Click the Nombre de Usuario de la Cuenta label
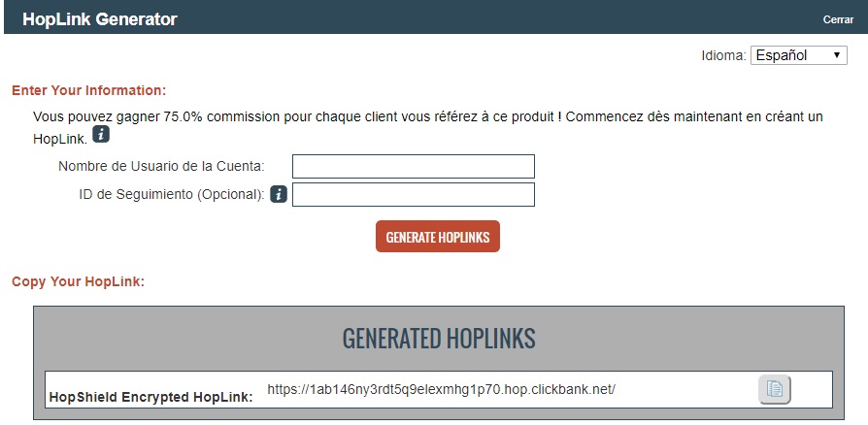868x425 pixels. (x=161, y=167)
